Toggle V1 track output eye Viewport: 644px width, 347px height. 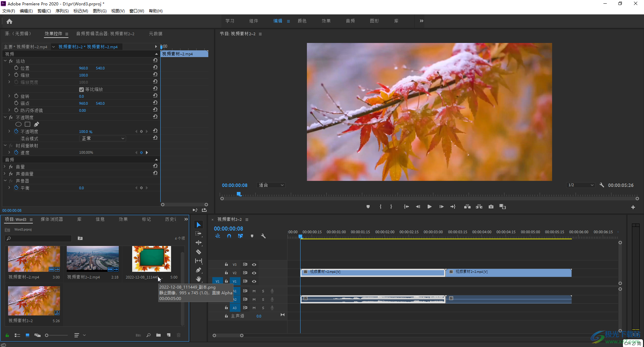coord(254,281)
